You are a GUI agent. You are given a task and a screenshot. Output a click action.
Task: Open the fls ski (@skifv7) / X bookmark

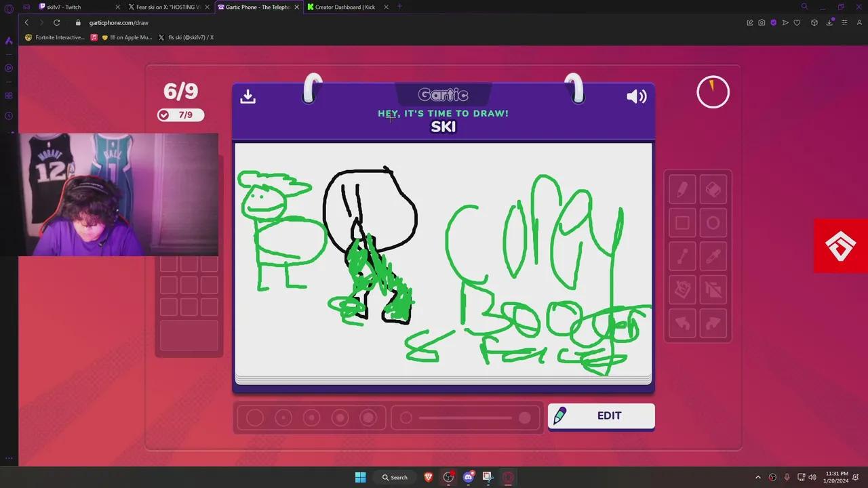click(186, 37)
